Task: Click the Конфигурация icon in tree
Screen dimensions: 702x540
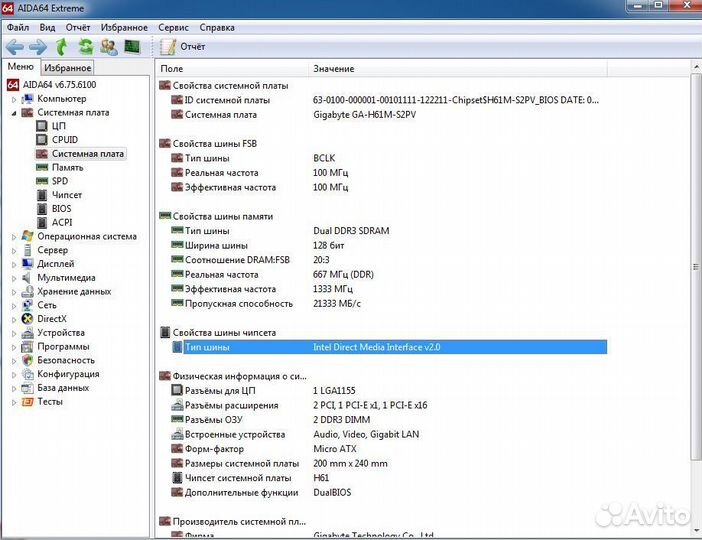Action: pos(28,374)
